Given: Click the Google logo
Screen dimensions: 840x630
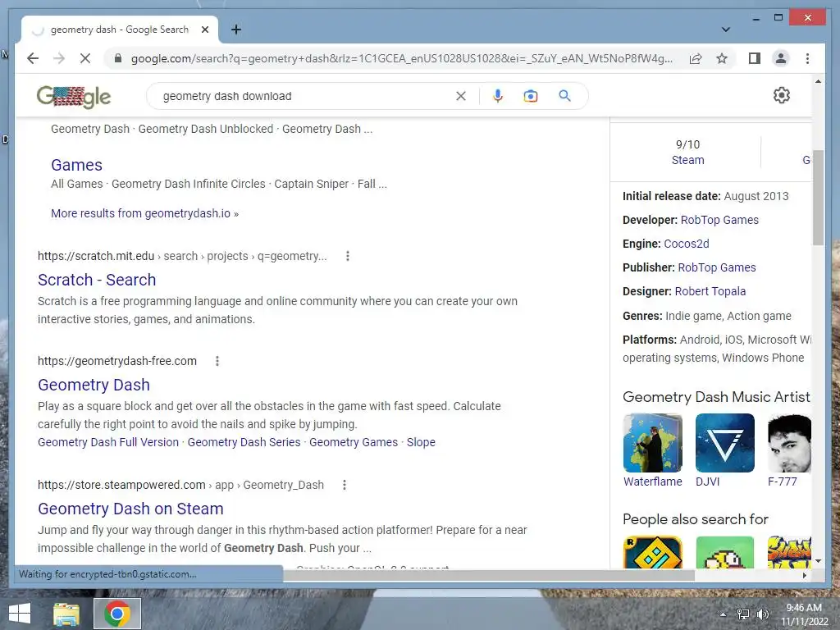Looking at the screenshot, I should point(73,97).
